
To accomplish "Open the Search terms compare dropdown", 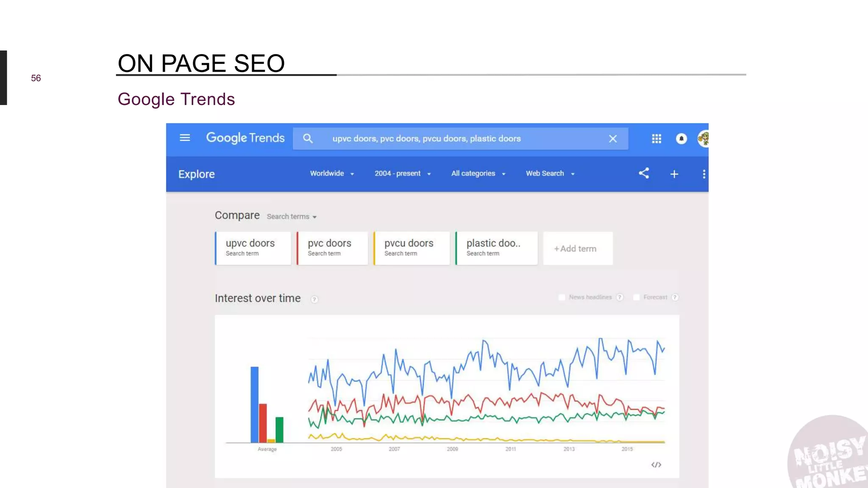I will pyautogui.click(x=292, y=216).
